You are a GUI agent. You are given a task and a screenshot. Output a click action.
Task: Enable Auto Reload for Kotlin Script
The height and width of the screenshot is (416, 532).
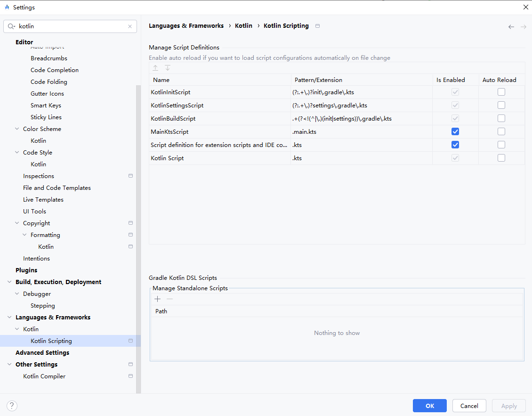(501, 158)
